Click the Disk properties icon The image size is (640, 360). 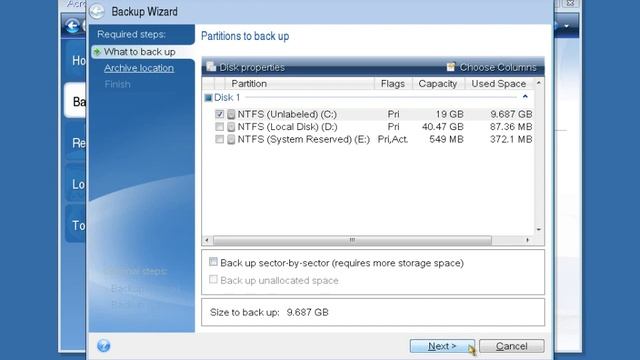pos(211,67)
